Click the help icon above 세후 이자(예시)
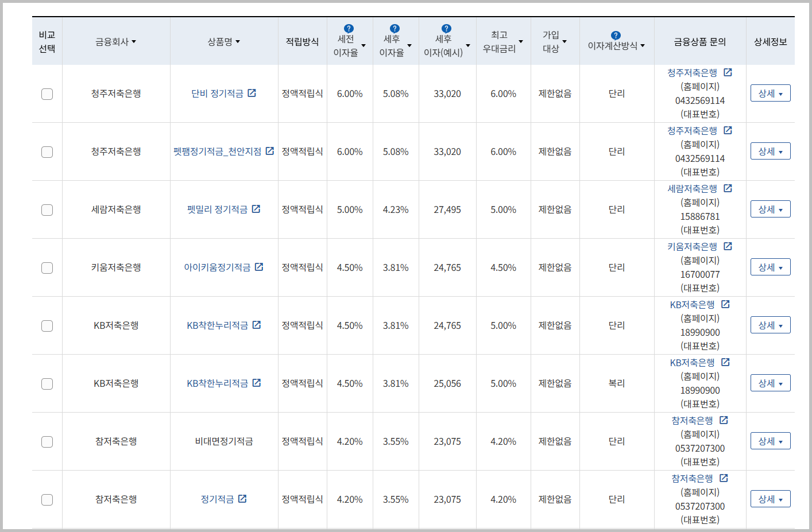This screenshot has width=812, height=532. click(x=446, y=29)
